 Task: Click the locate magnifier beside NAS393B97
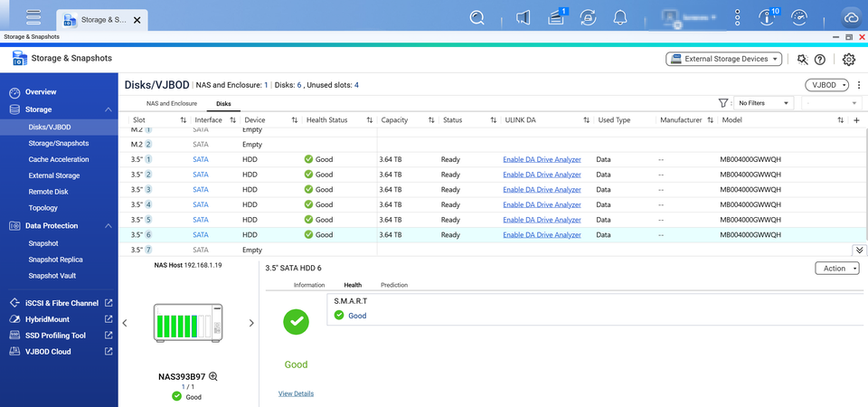(x=213, y=376)
